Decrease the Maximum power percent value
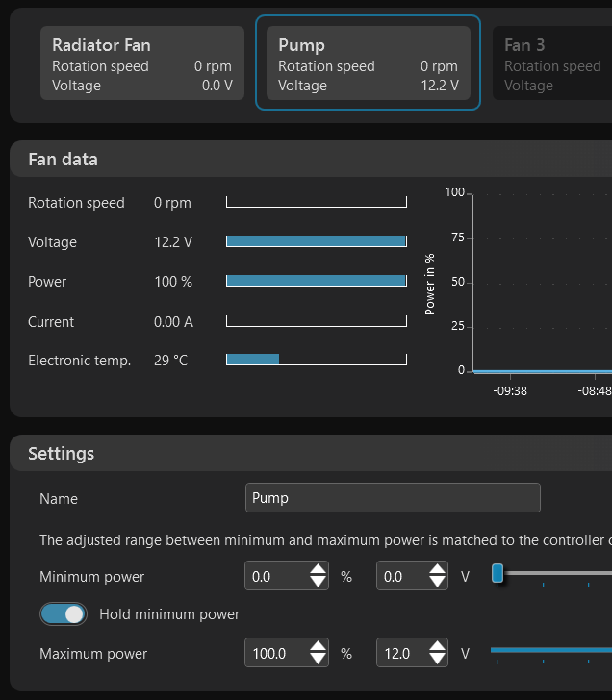Viewport: 612px width, 700px height. point(318,661)
